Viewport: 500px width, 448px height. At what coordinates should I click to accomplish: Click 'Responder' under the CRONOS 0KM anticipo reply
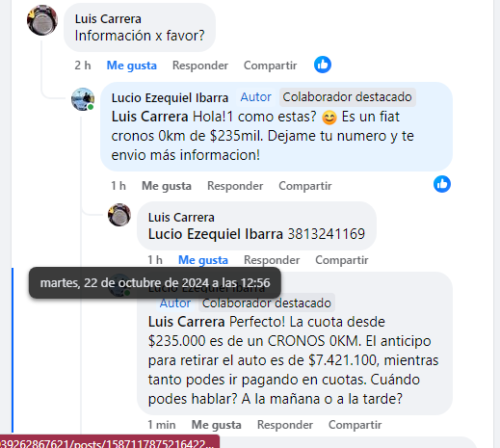pyautogui.click(x=285, y=425)
